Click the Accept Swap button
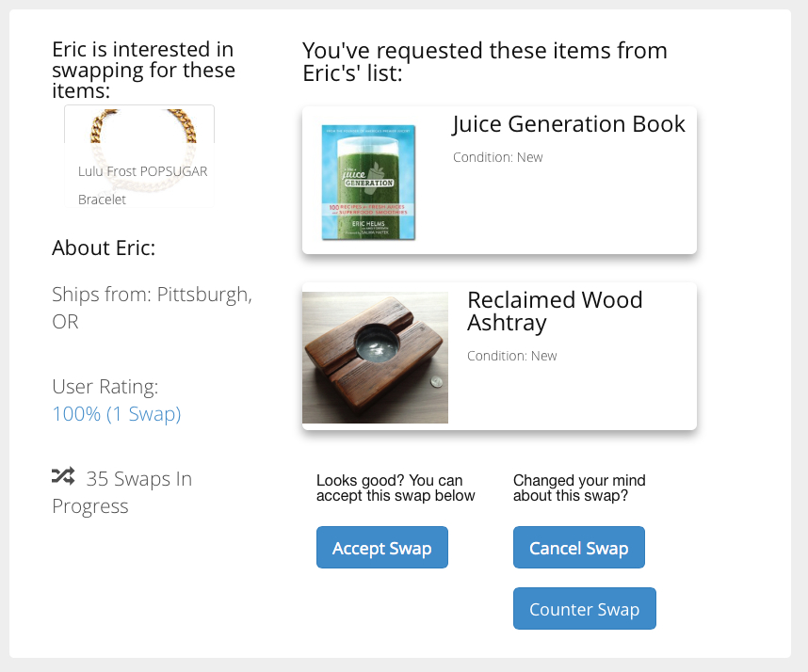 coord(381,548)
